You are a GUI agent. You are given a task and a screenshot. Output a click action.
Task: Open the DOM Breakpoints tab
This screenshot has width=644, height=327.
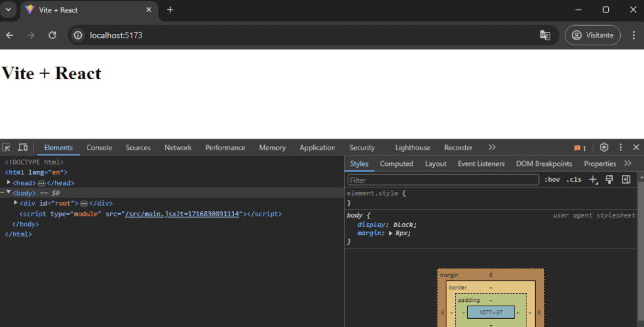point(544,163)
